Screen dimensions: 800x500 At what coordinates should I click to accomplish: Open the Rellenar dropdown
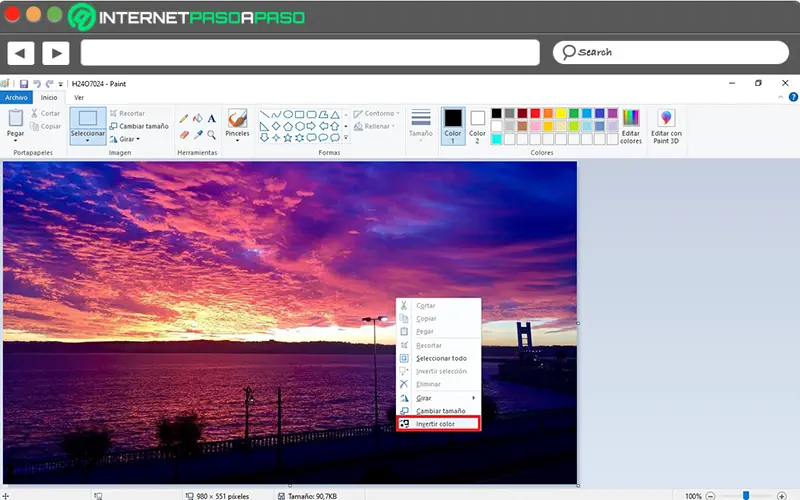pyautogui.click(x=375, y=126)
